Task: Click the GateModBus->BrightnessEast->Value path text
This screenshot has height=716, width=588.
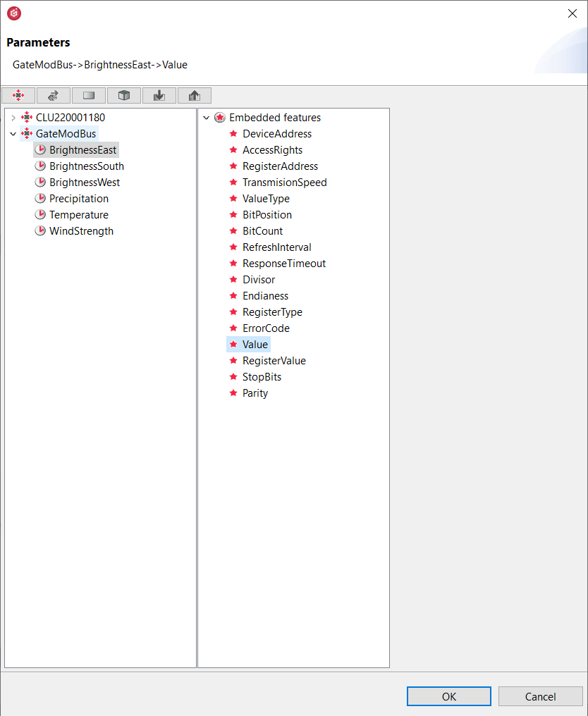Action: [100, 65]
